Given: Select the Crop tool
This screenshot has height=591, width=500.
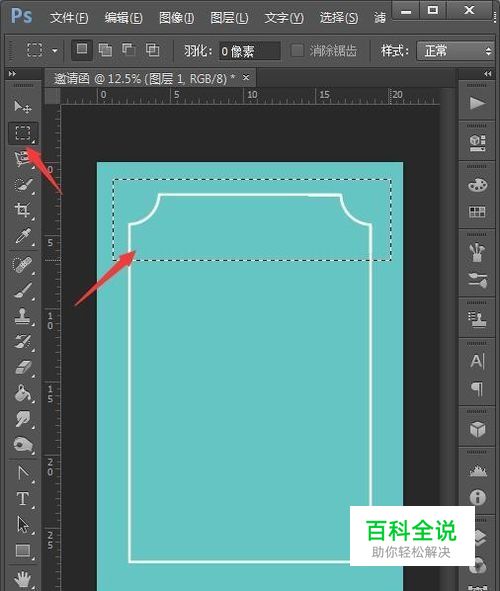Looking at the screenshot, I should 23,210.
